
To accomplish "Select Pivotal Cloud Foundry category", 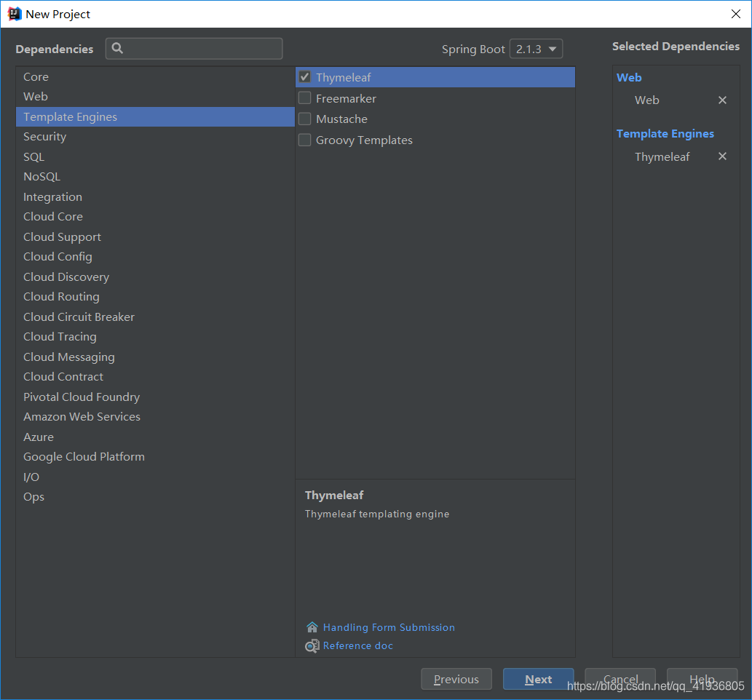I will click(155, 397).
